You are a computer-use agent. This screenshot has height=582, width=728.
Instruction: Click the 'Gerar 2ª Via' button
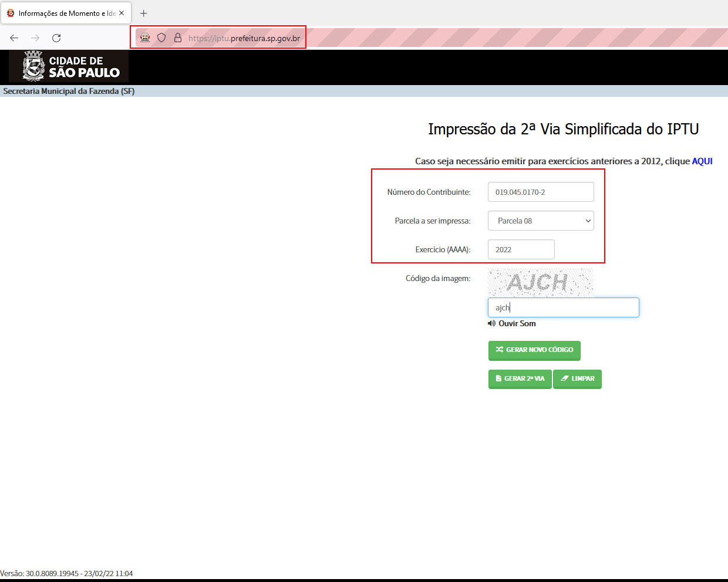520,379
